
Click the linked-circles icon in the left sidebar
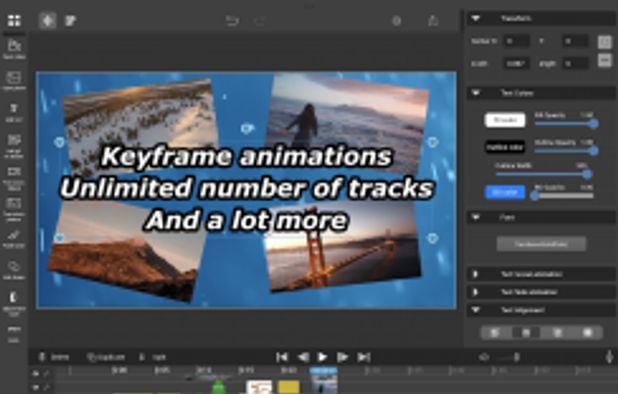(x=14, y=269)
